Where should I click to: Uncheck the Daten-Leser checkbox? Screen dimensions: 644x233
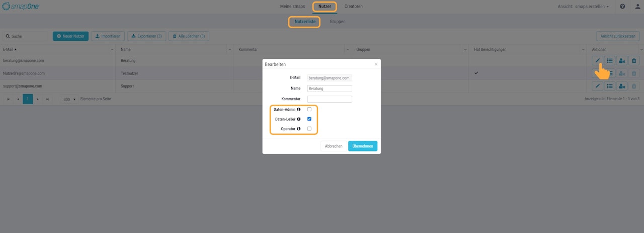309,119
